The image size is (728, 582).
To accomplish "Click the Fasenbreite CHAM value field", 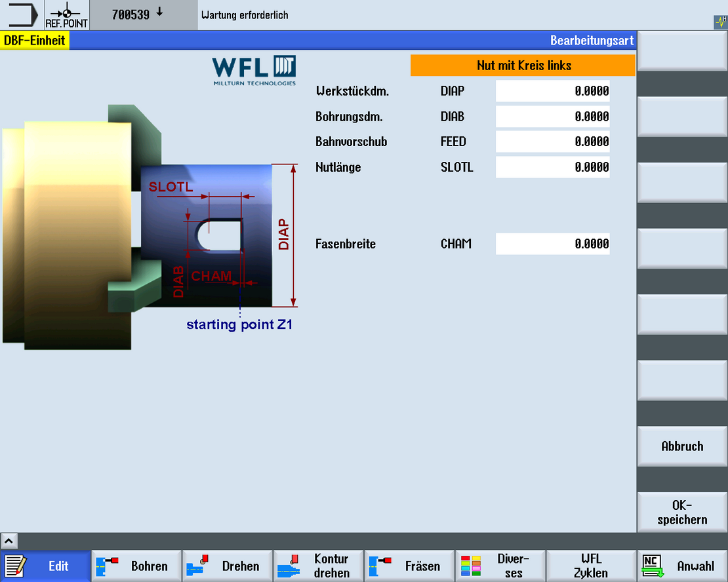I will point(552,244).
